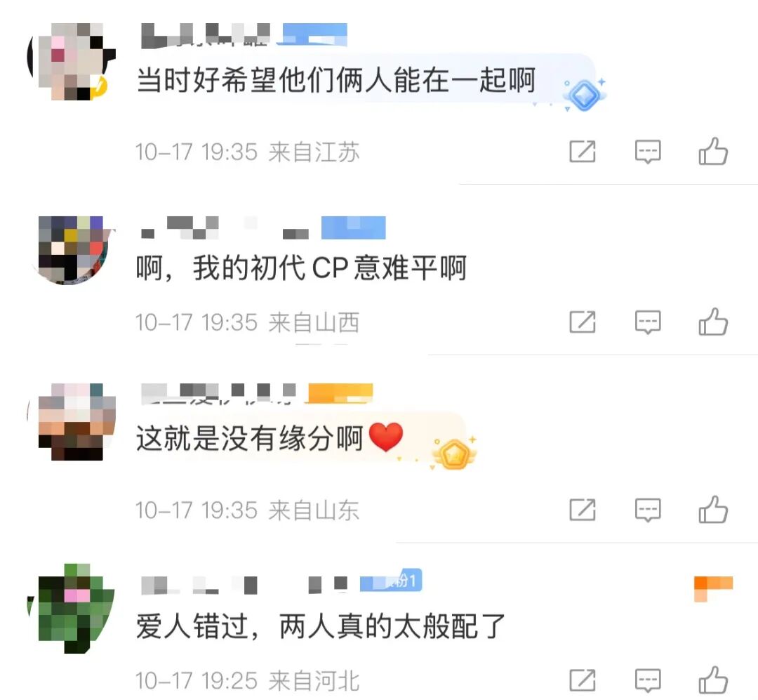Tap the 粉1 fan badge
This screenshot has height=700, width=758.
click(391, 580)
